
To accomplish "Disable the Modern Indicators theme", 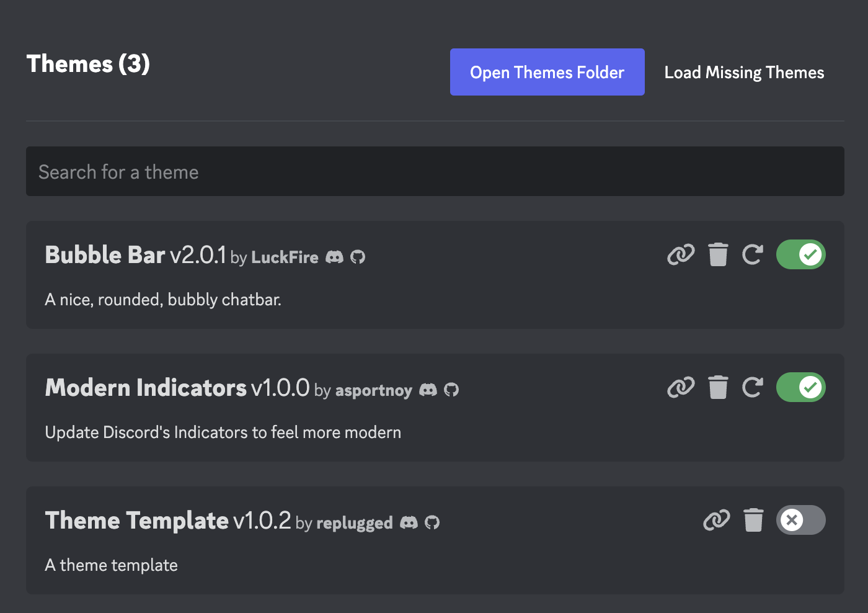I will click(800, 387).
